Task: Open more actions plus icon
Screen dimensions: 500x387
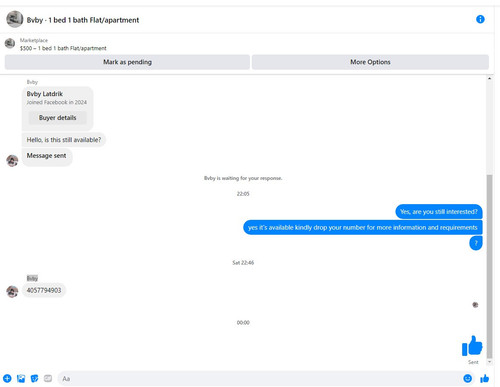Action: coord(7,378)
